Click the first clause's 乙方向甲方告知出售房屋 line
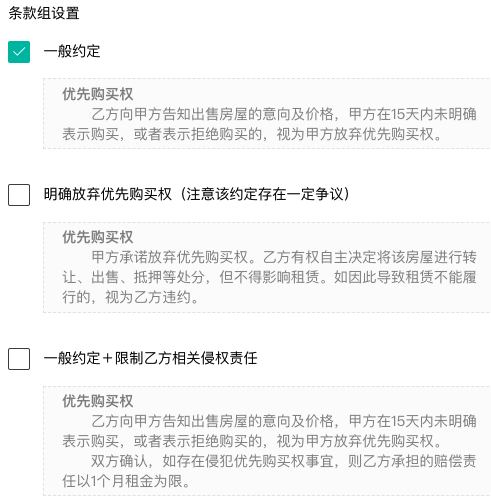491x500 pixels. (284, 114)
